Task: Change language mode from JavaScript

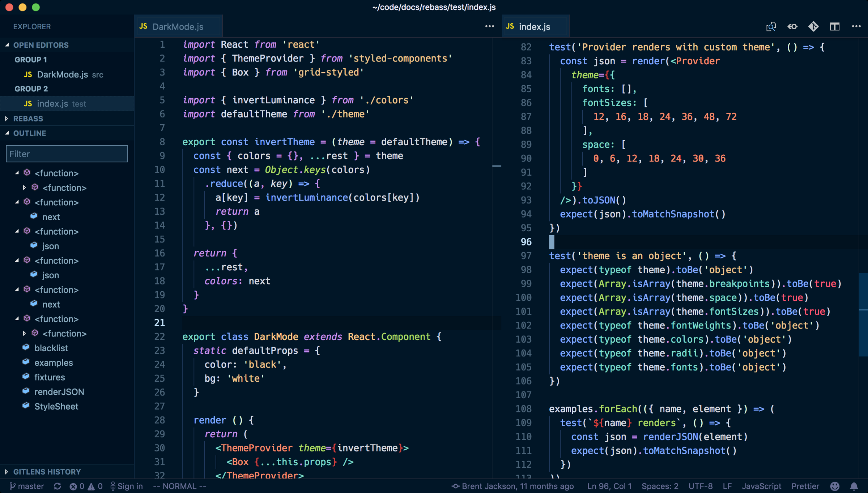Action: pyautogui.click(x=761, y=486)
